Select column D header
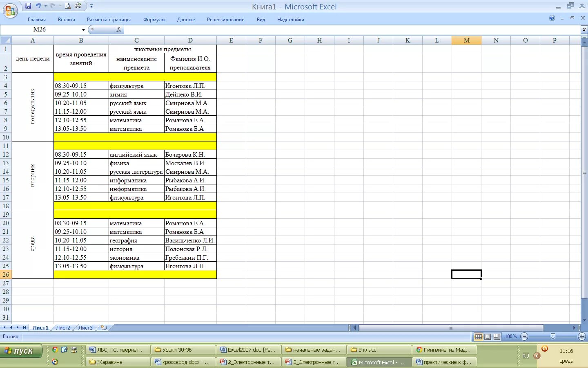The height and width of the screenshot is (368, 588). (190, 40)
